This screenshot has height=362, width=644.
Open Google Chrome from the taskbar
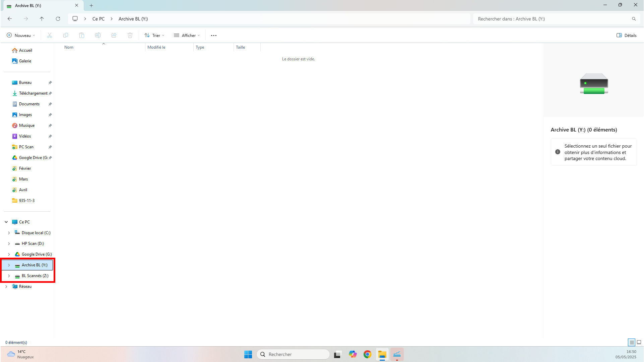point(367,354)
